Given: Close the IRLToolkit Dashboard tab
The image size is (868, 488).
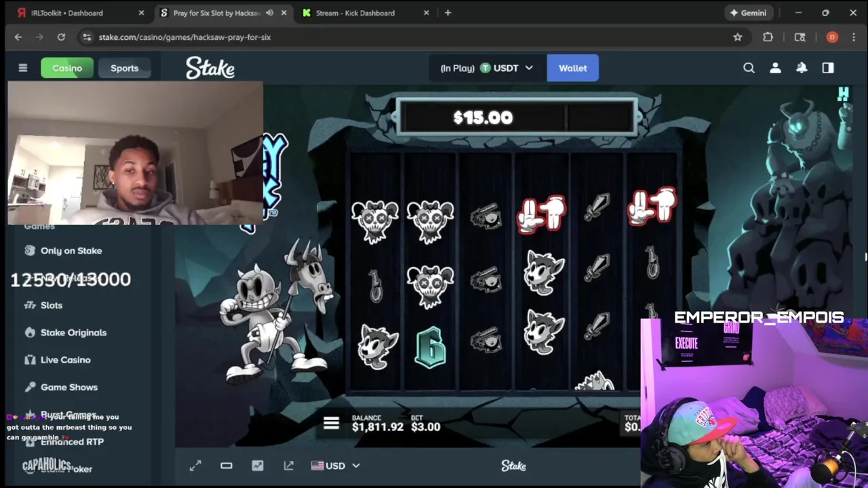Looking at the screenshot, I should (141, 13).
